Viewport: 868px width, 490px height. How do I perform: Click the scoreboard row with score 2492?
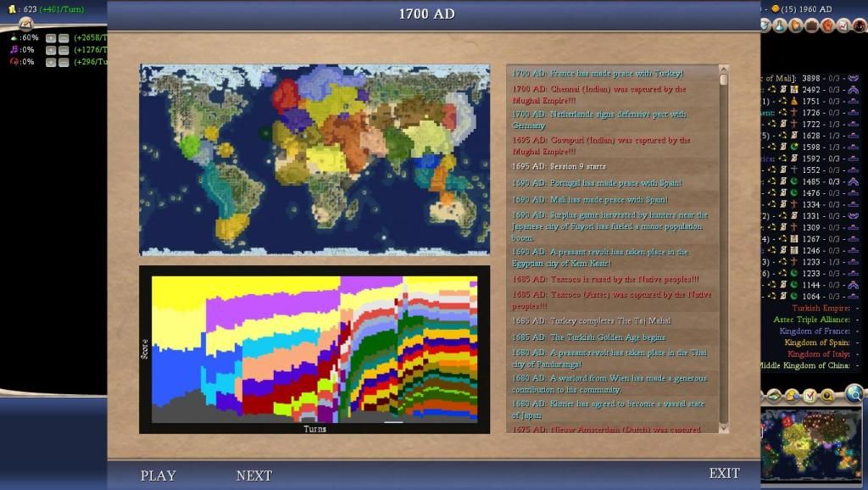coord(811,90)
